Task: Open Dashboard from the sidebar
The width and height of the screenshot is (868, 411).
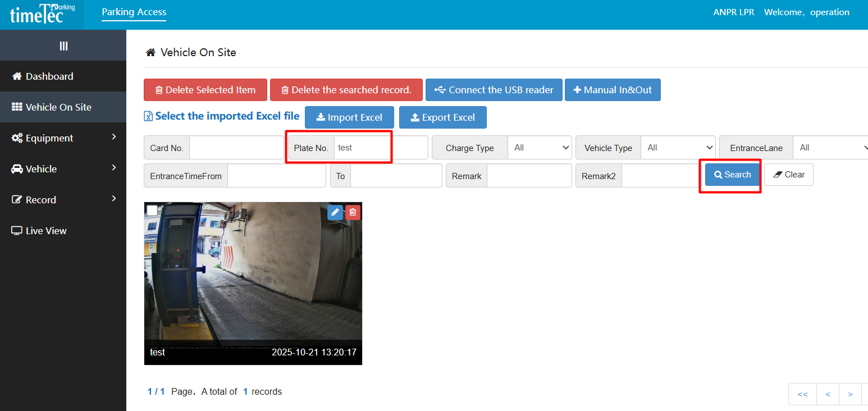Action: [49, 76]
